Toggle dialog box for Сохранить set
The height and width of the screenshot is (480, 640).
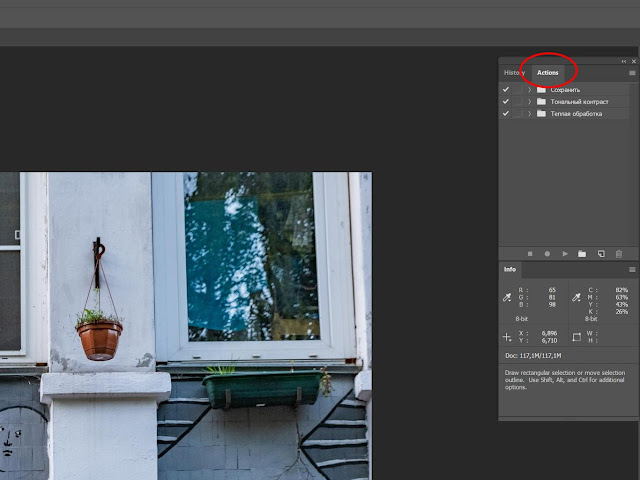[518, 89]
